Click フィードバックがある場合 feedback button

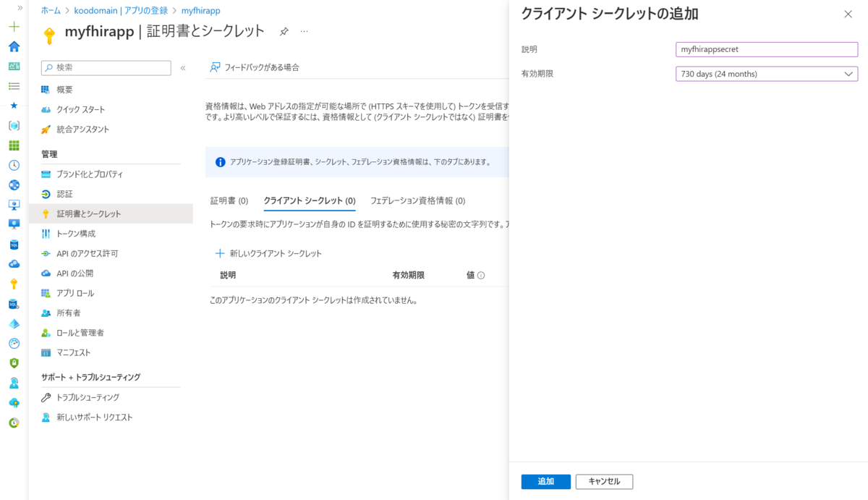click(x=254, y=67)
